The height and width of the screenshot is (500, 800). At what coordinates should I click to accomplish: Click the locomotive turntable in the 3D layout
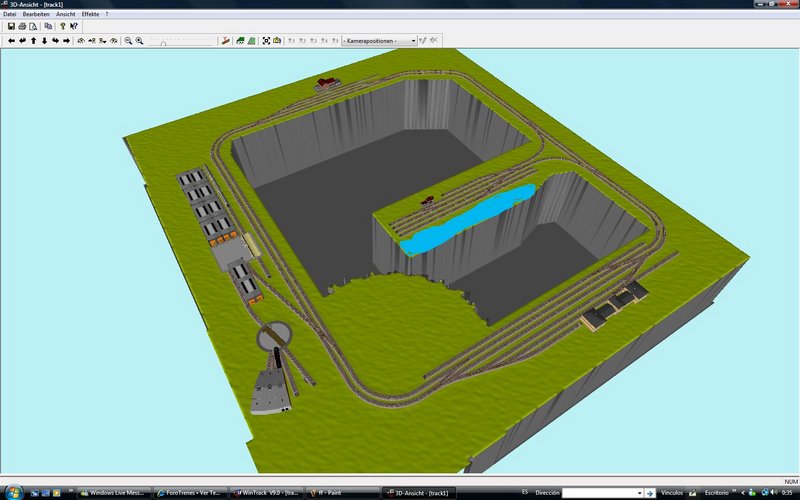pos(274,336)
